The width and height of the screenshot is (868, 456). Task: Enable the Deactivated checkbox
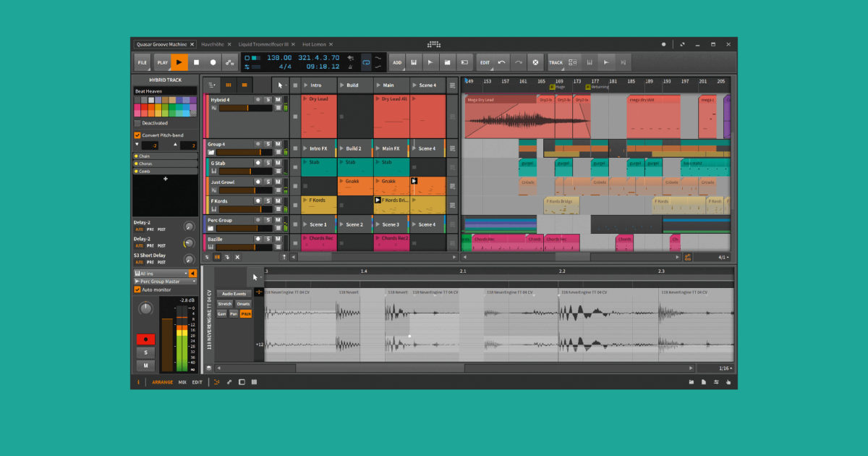point(137,123)
